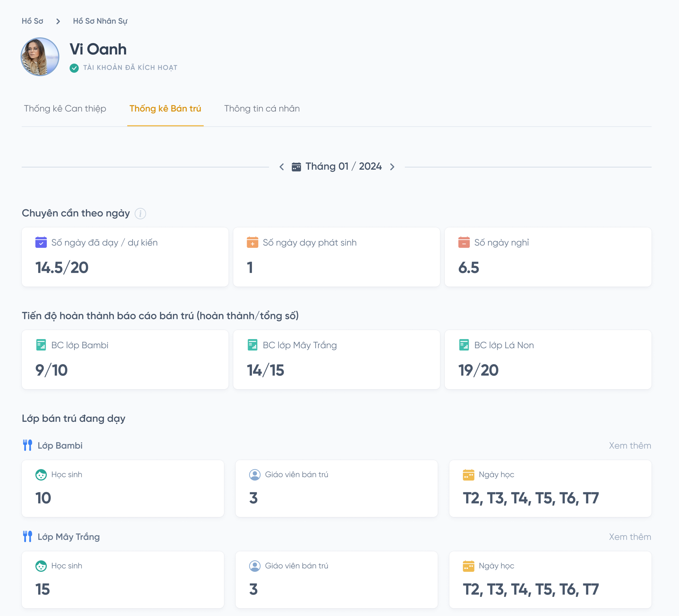The image size is (679, 616).
Task: Go to the previous month with the left chevron
Action: coord(281,167)
